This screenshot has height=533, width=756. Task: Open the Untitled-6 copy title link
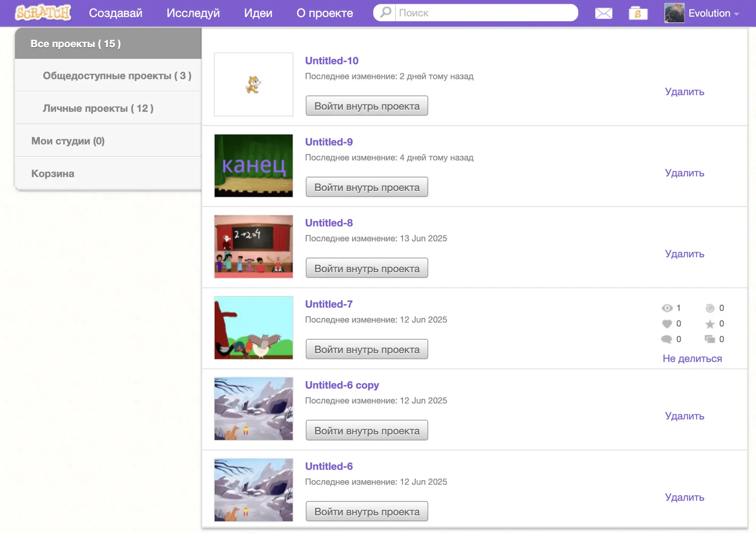click(x=342, y=385)
